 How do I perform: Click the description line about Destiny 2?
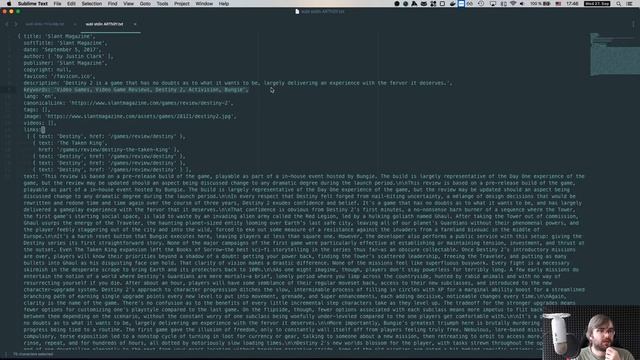pos(238,83)
